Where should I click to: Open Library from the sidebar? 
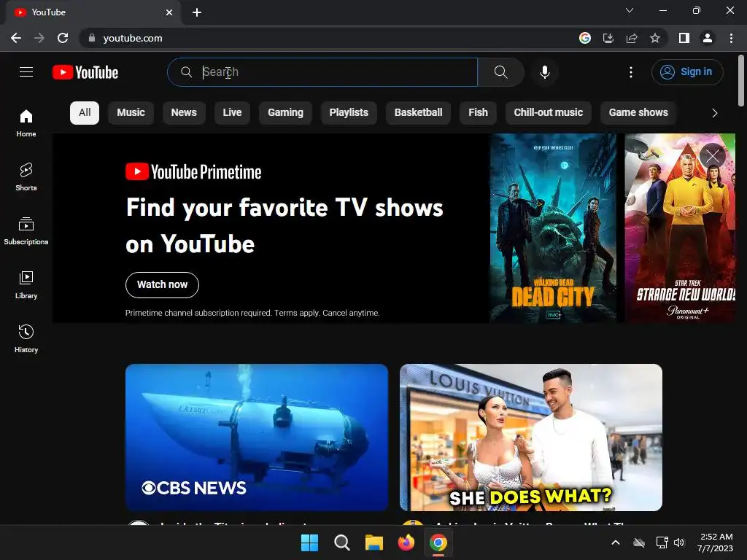[x=26, y=285]
